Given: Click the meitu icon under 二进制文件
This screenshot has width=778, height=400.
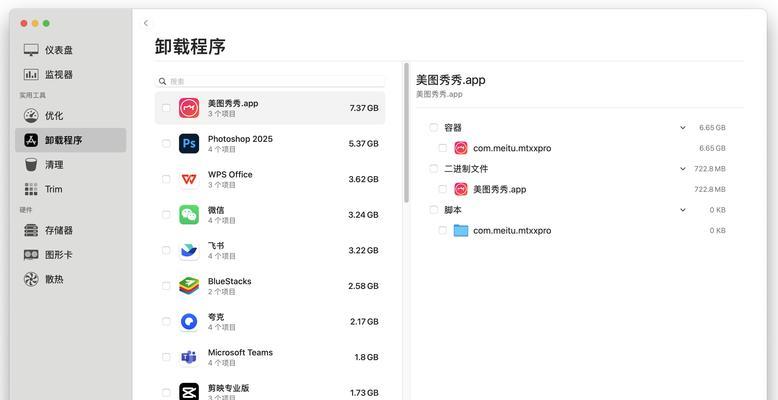Looking at the screenshot, I should [461, 189].
